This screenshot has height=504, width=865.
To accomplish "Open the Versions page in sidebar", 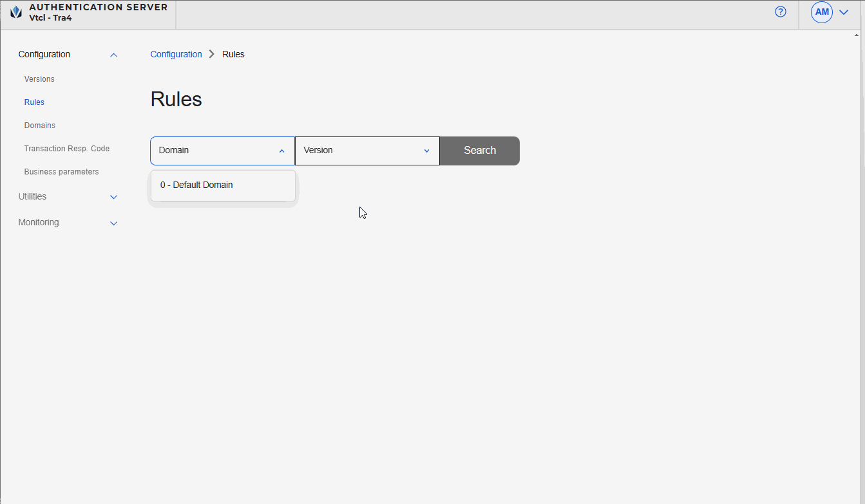I will [x=39, y=79].
